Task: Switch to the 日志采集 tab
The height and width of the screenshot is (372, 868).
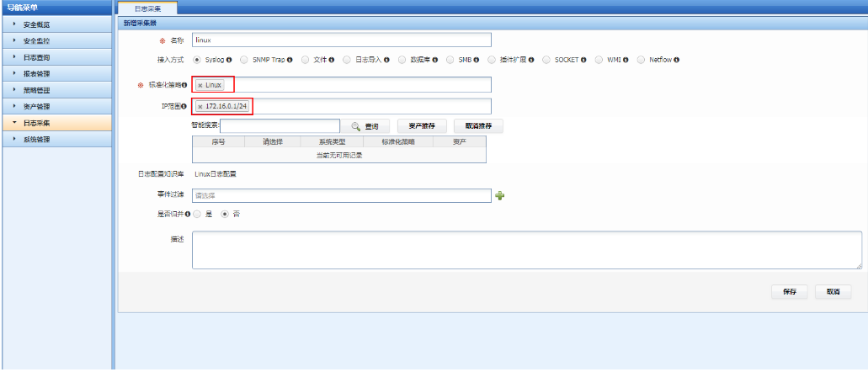Action: click(x=149, y=8)
